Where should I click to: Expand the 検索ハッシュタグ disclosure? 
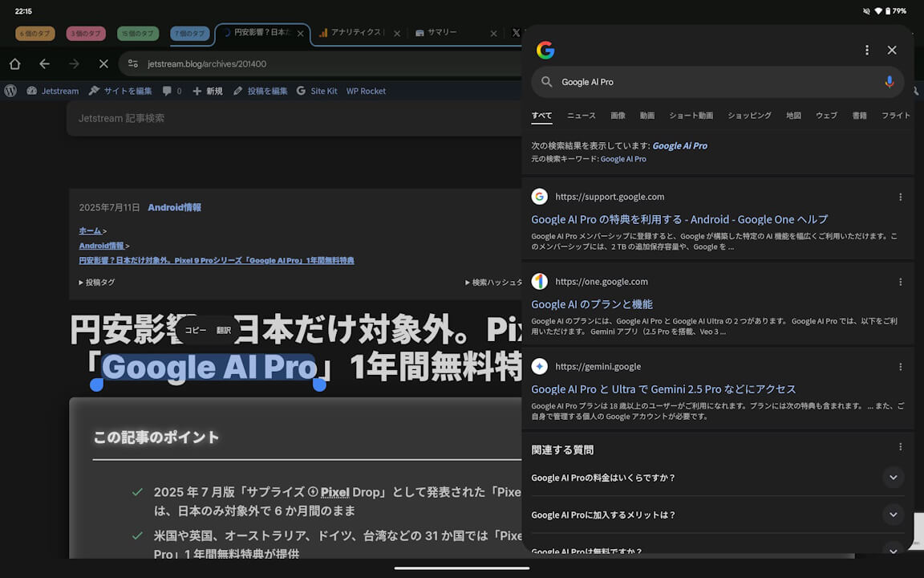point(493,283)
